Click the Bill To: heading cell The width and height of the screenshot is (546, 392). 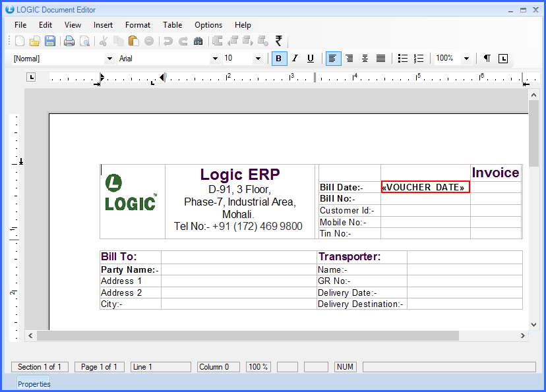coord(131,257)
